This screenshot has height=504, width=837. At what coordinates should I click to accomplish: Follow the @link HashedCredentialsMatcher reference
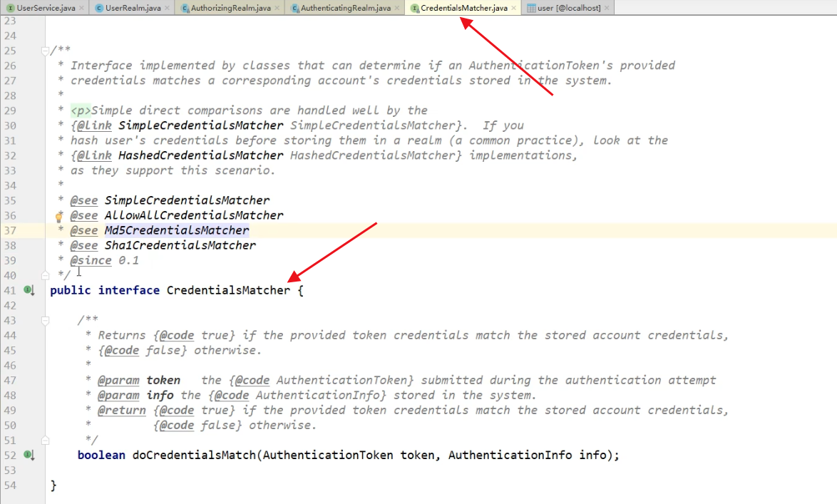[x=201, y=155]
